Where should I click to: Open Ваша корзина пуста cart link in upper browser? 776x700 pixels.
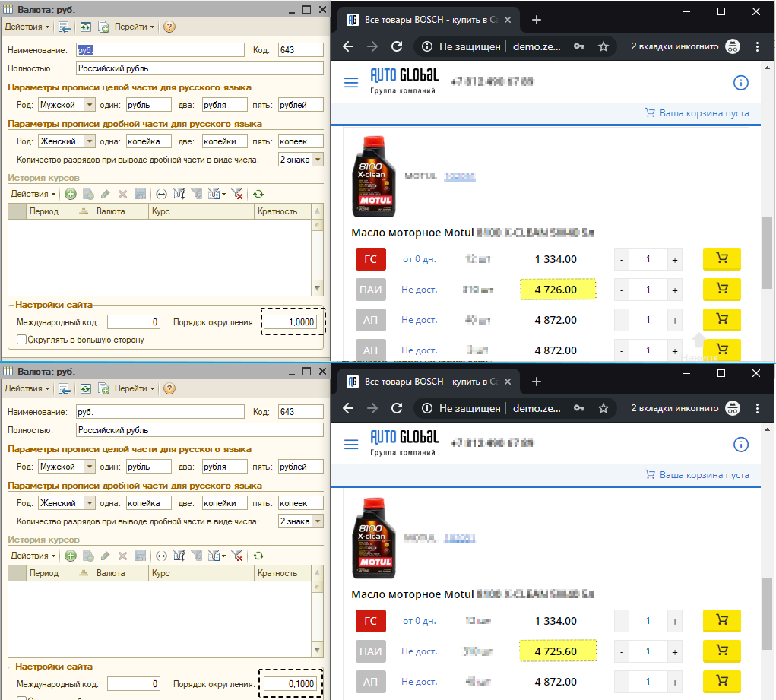(697, 113)
